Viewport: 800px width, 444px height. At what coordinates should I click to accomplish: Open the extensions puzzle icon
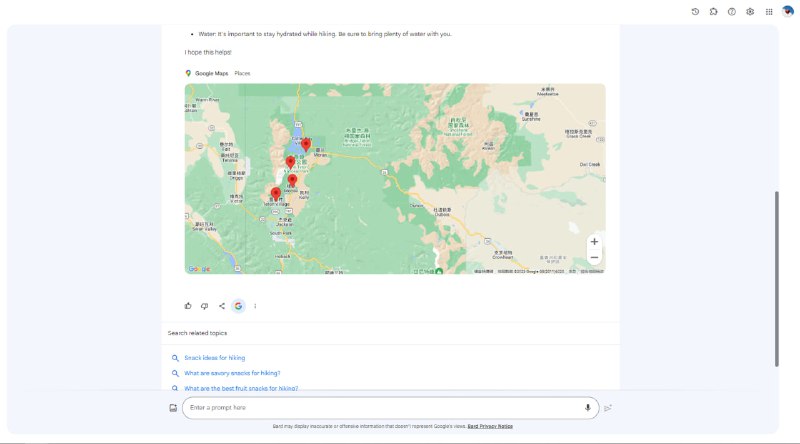click(x=713, y=12)
